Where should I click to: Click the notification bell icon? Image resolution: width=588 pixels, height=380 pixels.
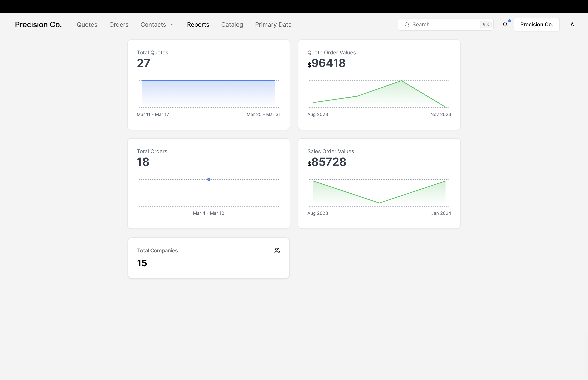tap(505, 24)
